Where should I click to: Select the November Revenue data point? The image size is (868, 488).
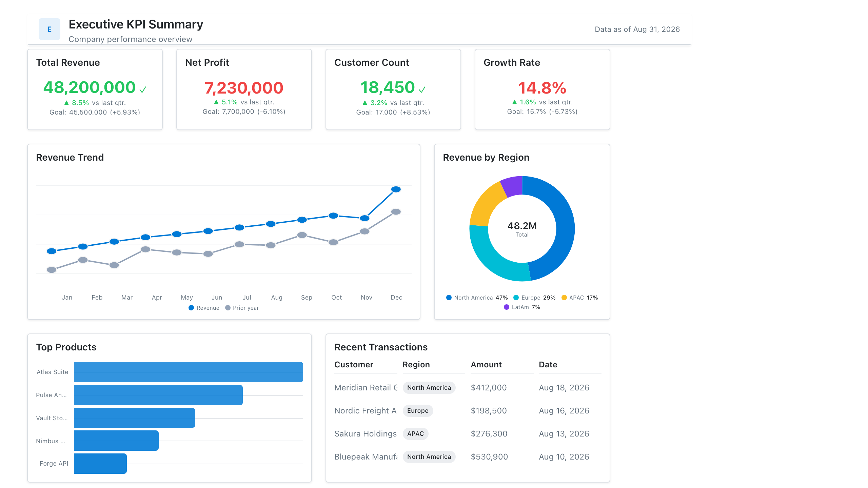pos(364,218)
